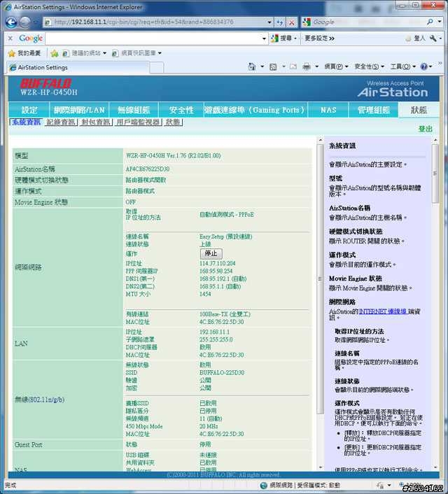
Task: Open the 封包資訊 sub-tab
Action: pos(95,122)
